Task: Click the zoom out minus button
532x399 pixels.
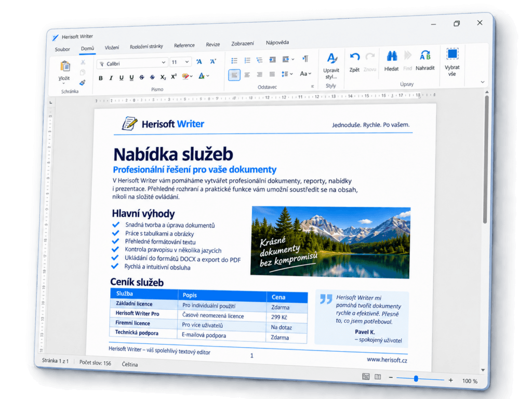Action: (x=391, y=377)
